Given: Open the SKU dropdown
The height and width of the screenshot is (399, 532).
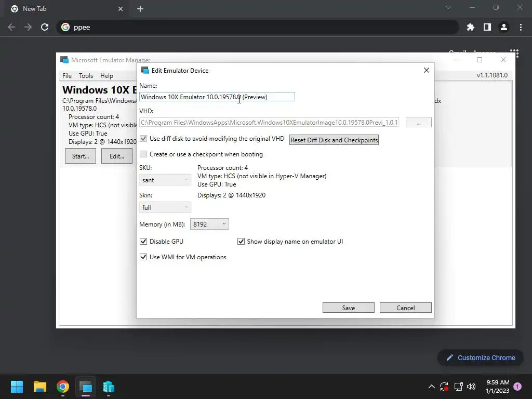Looking at the screenshot, I should click(x=165, y=180).
